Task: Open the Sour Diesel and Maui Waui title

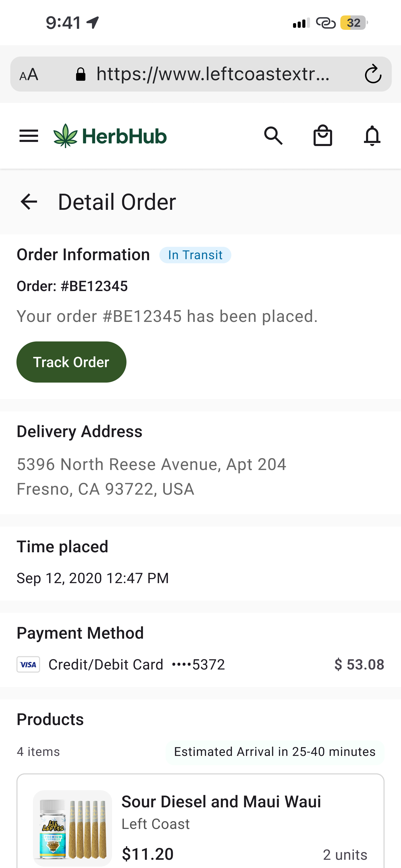Action: [221, 802]
